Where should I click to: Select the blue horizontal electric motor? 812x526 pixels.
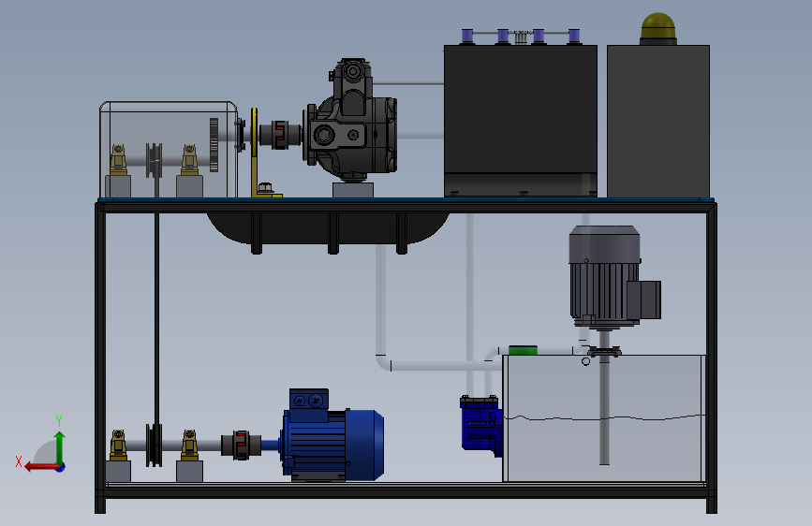[332, 435]
